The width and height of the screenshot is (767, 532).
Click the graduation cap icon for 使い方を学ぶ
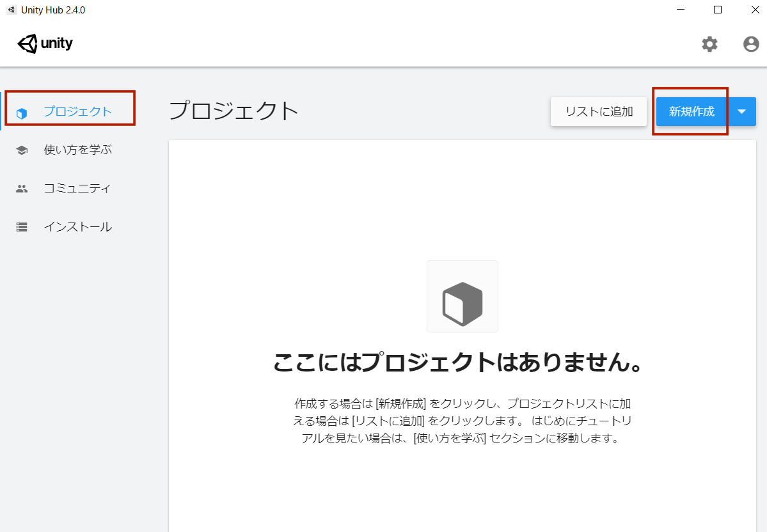tap(22, 150)
